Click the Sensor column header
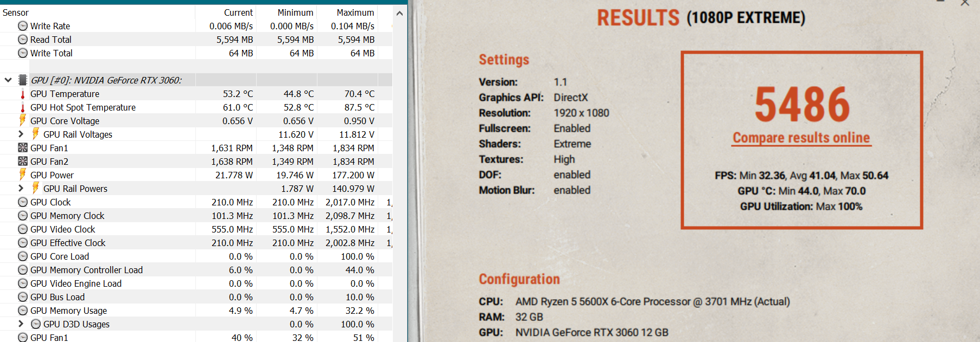Image resolution: width=980 pixels, height=342 pixels. click(x=16, y=12)
